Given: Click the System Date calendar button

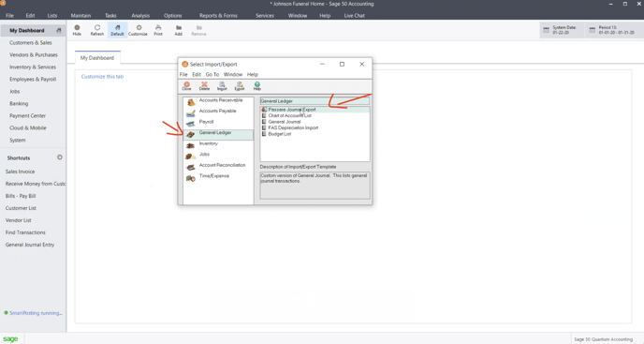Looking at the screenshot, I should (x=561, y=30).
